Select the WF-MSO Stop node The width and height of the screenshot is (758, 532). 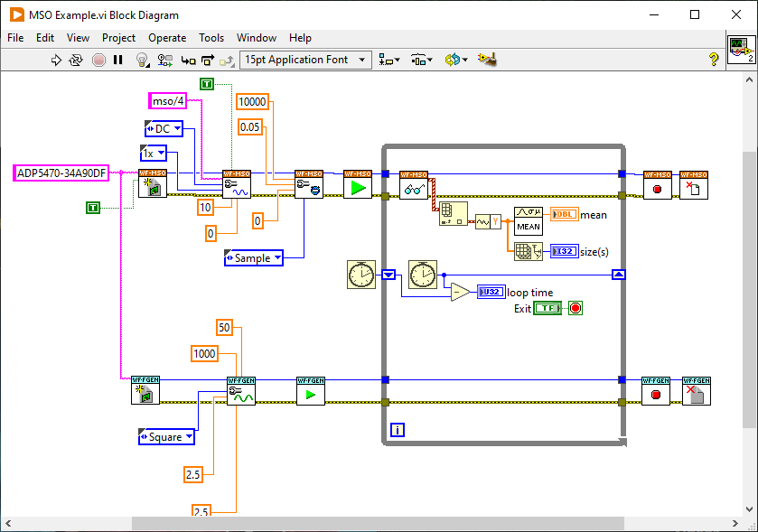tap(658, 185)
